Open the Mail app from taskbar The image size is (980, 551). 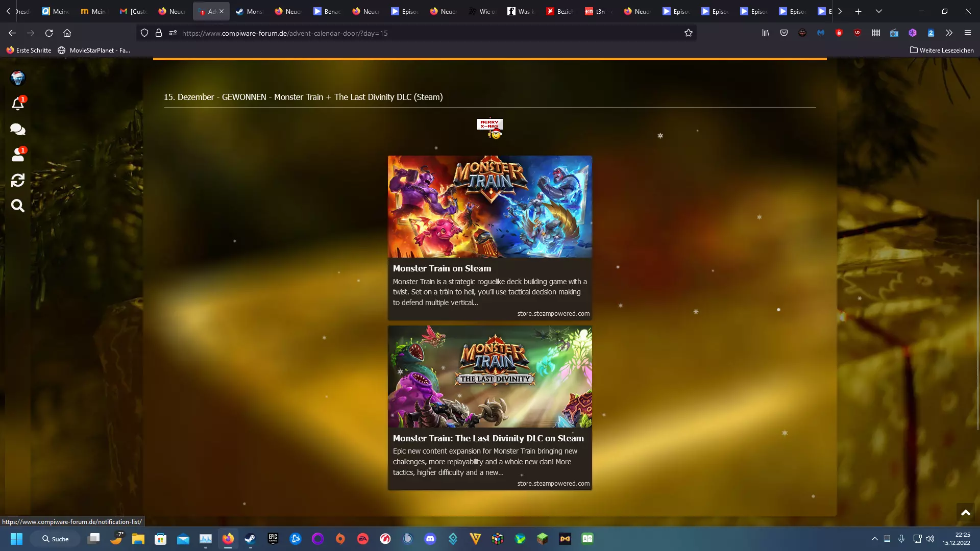(x=183, y=539)
